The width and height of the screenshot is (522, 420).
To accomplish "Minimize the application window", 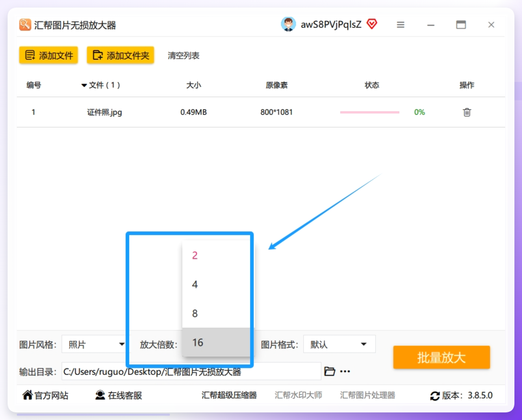I will [431, 26].
